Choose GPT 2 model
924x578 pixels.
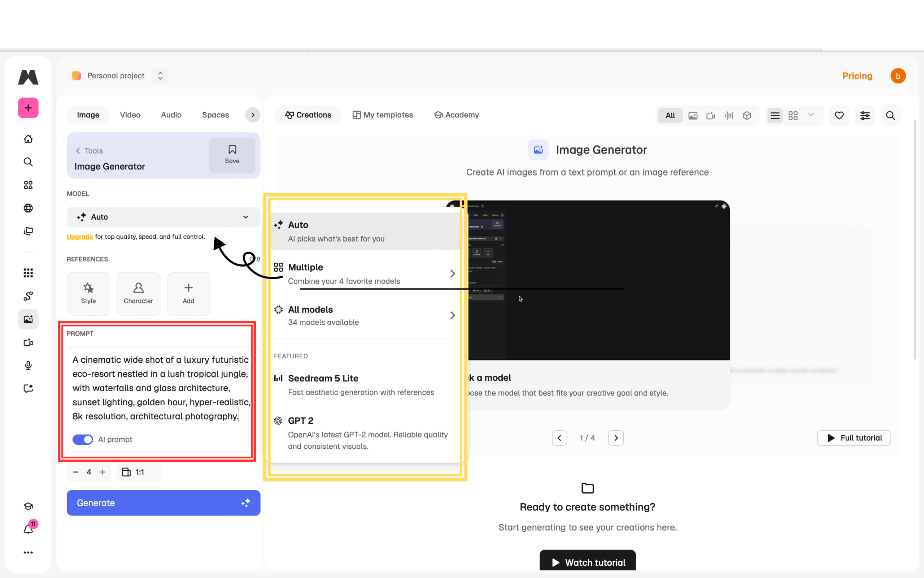tap(365, 433)
